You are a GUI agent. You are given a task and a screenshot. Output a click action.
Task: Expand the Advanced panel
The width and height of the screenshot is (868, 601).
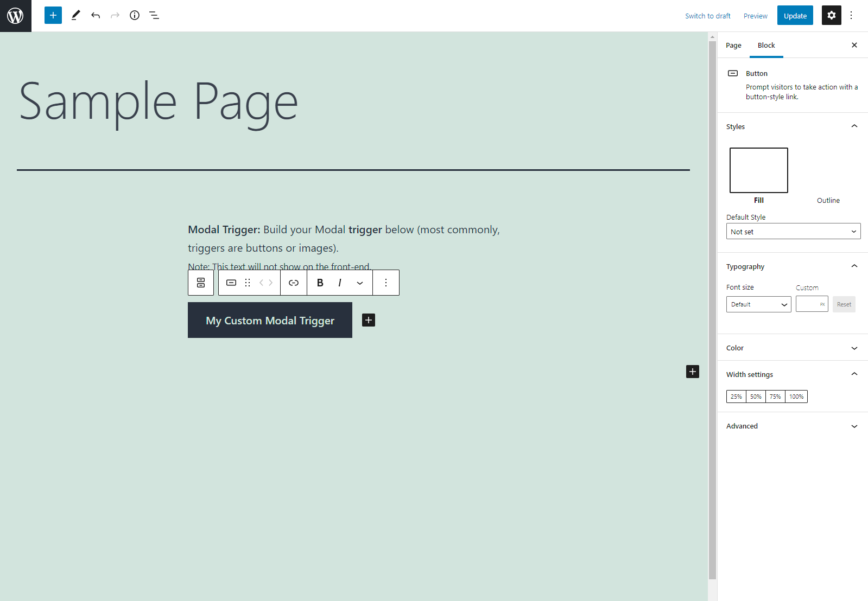pyautogui.click(x=793, y=426)
